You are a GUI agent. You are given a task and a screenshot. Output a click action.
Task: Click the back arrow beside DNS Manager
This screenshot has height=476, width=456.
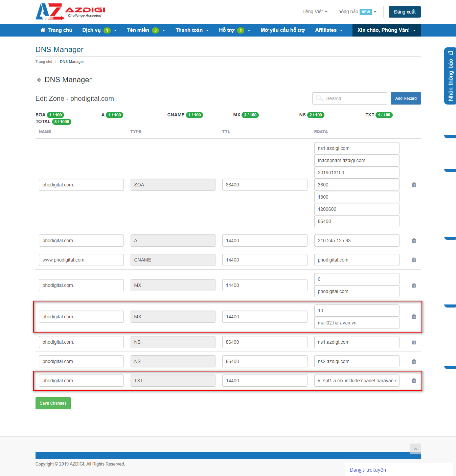[x=39, y=80]
